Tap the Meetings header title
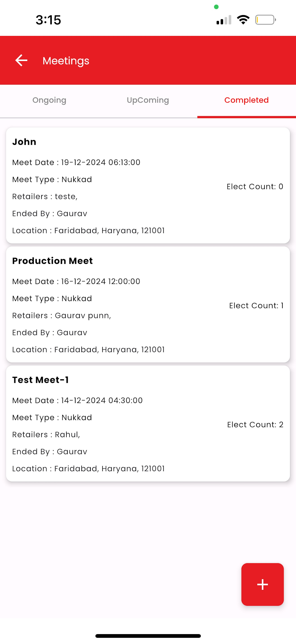296x644 pixels. click(x=66, y=61)
